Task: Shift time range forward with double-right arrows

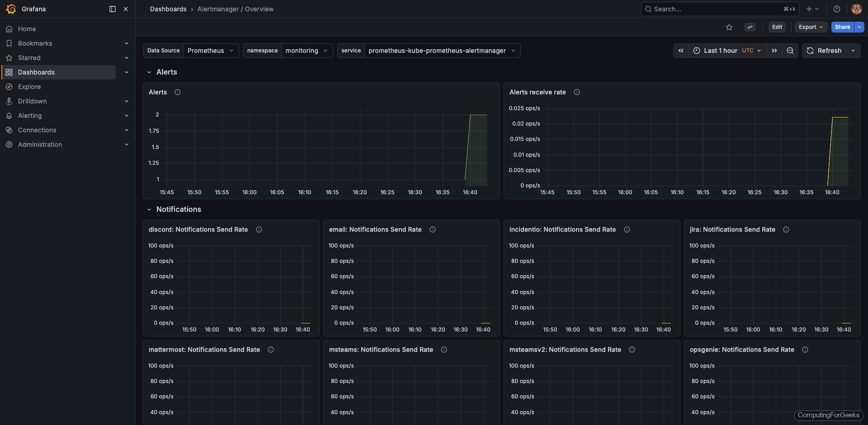Action: click(774, 51)
